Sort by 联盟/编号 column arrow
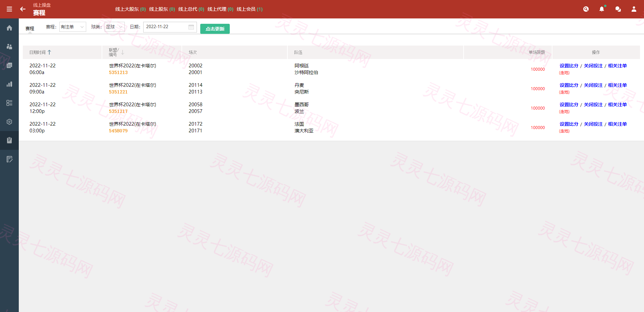The image size is (644, 312). point(123,52)
